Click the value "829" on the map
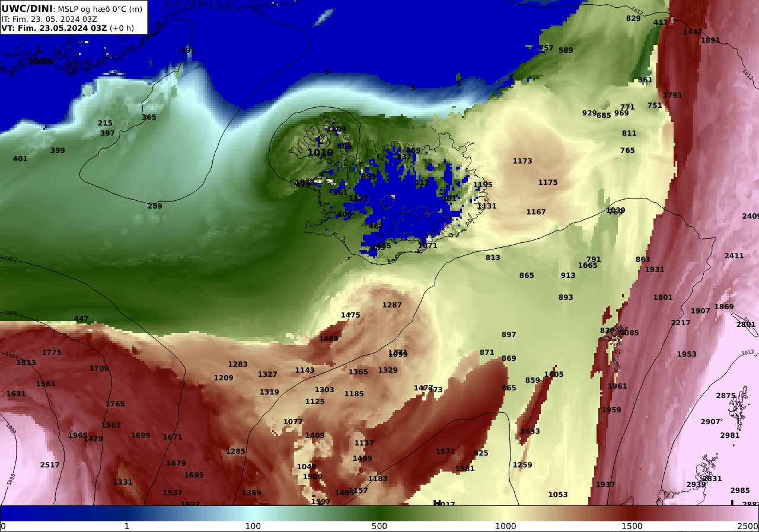Image resolution: width=759 pixels, height=532 pixels. pos(633,18)
